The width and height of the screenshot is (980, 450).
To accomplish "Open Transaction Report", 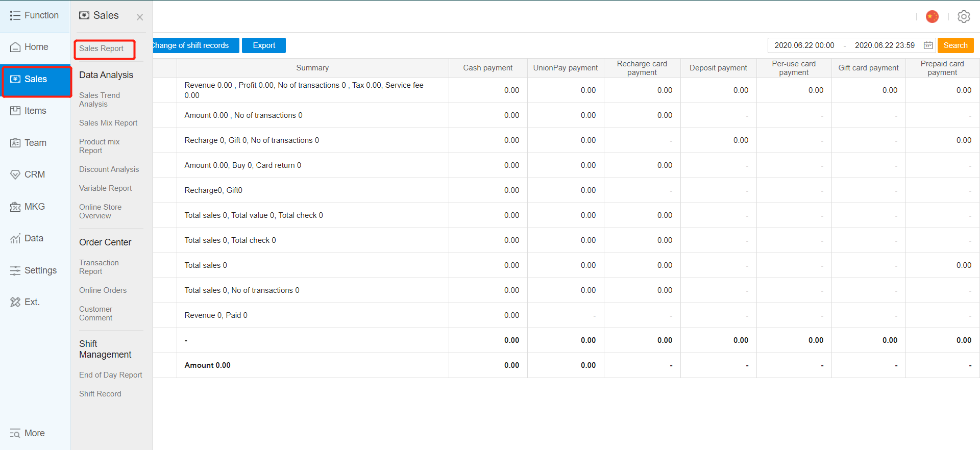I will pyautogui.click(x=99, y=267).
